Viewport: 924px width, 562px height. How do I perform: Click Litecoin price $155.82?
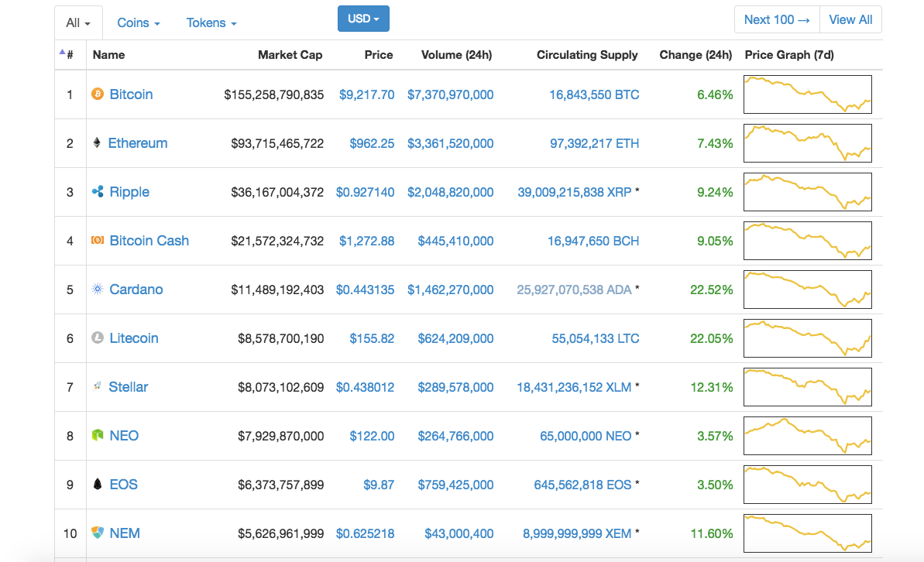pos(372,339)
